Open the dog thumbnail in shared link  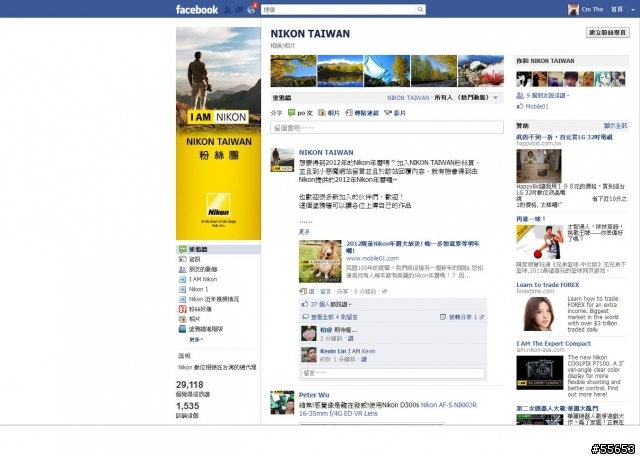pos(320,261)
